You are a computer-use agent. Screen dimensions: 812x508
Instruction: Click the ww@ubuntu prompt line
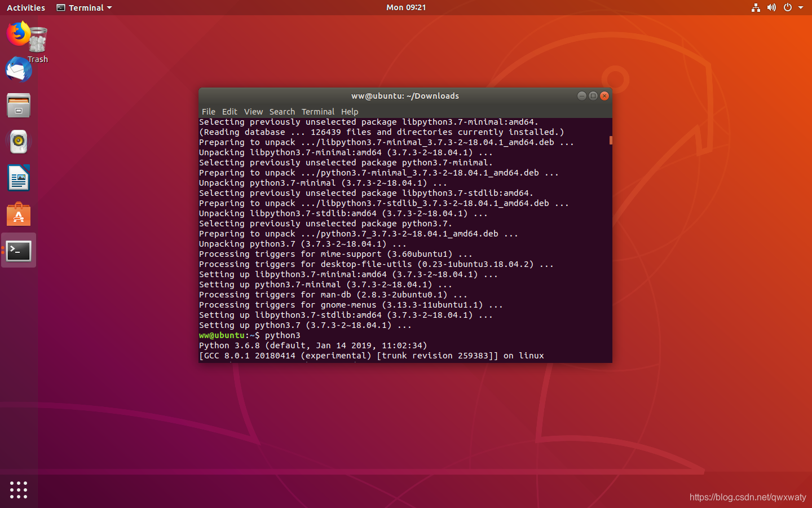[x=250, y=335]
